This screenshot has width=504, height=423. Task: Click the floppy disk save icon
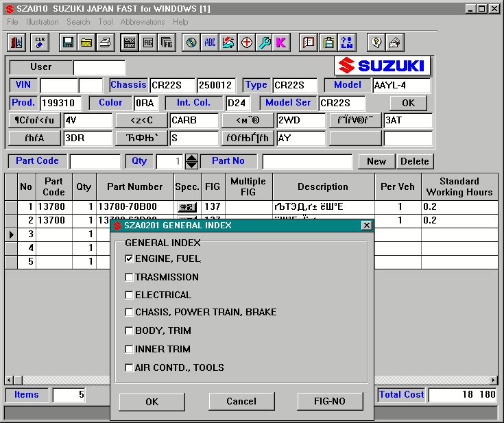pos(68,43)
